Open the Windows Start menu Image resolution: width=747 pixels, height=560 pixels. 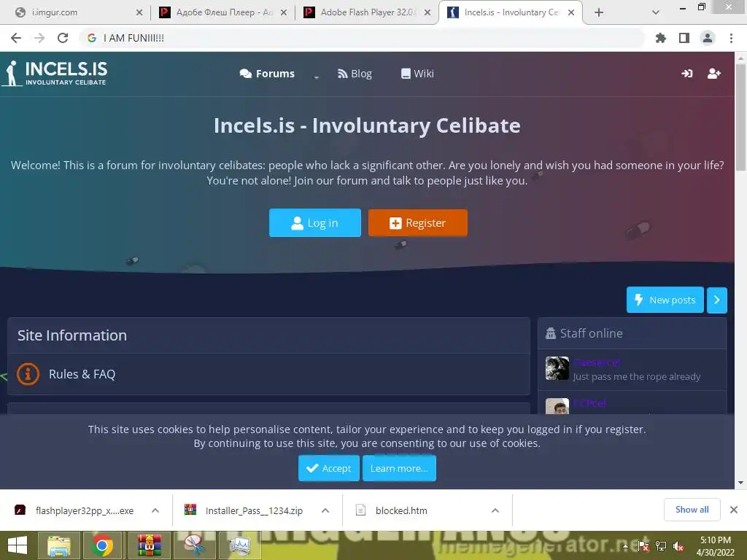coord(18,545)
